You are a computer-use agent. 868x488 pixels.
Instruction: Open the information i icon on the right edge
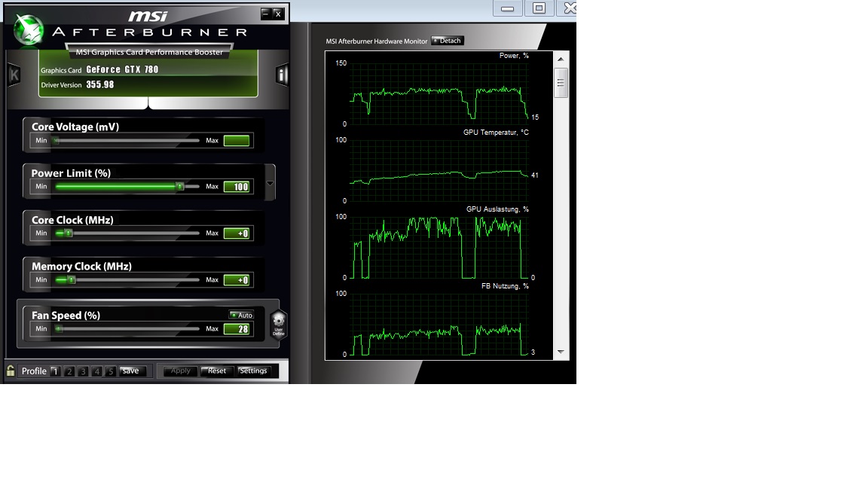pyautogui.click(x=282, y=75)
